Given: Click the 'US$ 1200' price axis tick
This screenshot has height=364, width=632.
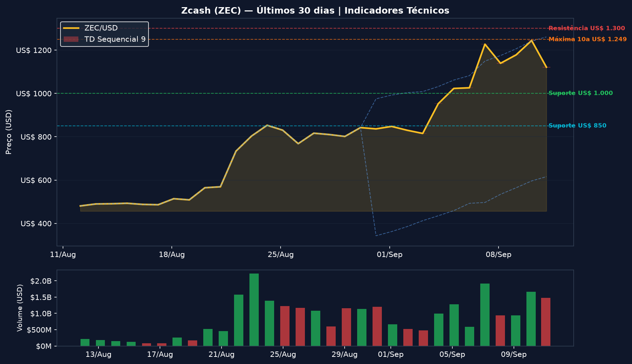Looking at the screenshot, I should 34,50.
